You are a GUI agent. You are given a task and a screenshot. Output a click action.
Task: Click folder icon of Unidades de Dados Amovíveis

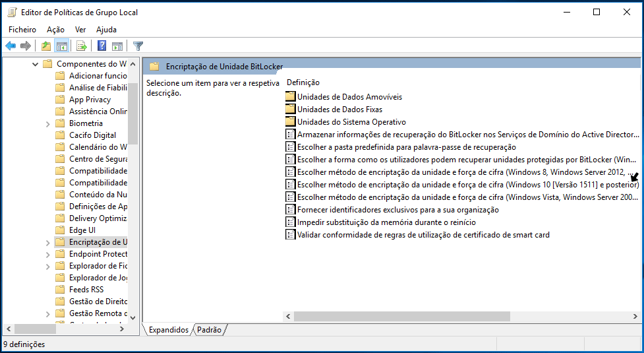[x=291, y=96]
